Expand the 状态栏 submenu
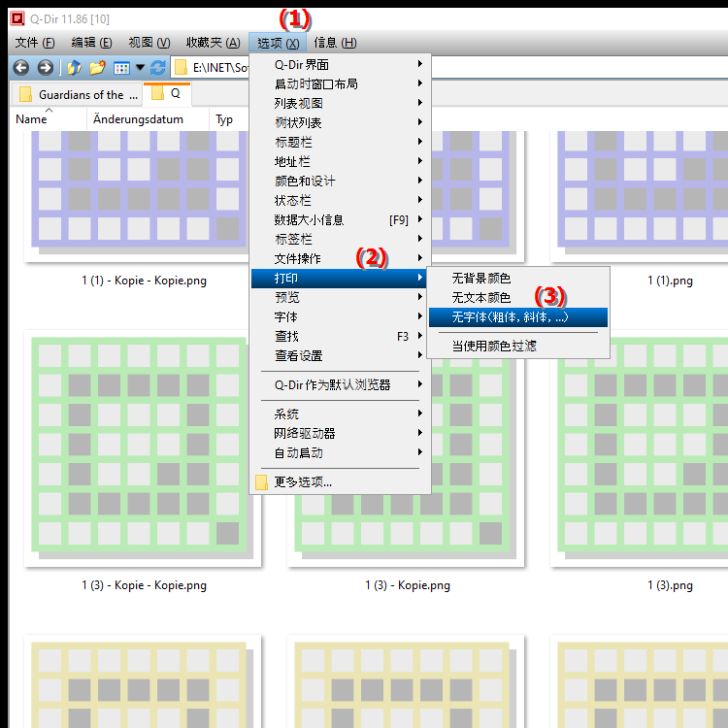Viewport: 728px width, 728px height. pyautogui.click(x=341, y=200)
